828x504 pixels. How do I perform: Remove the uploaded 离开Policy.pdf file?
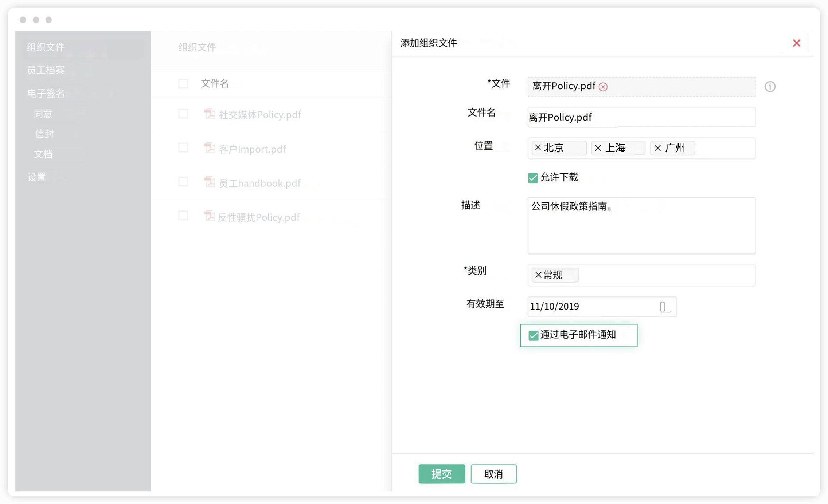coord(603,87)
